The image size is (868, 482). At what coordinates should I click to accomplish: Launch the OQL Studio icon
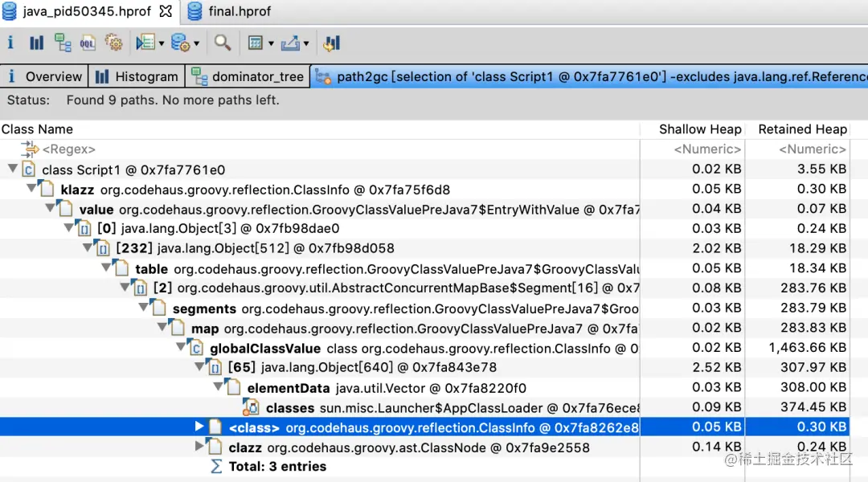point(87,43)
